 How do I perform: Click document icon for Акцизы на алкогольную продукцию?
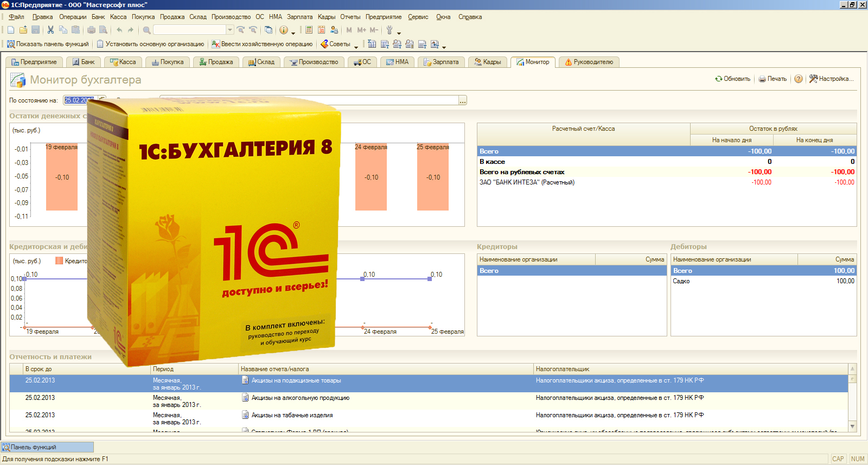pos(245,398)
